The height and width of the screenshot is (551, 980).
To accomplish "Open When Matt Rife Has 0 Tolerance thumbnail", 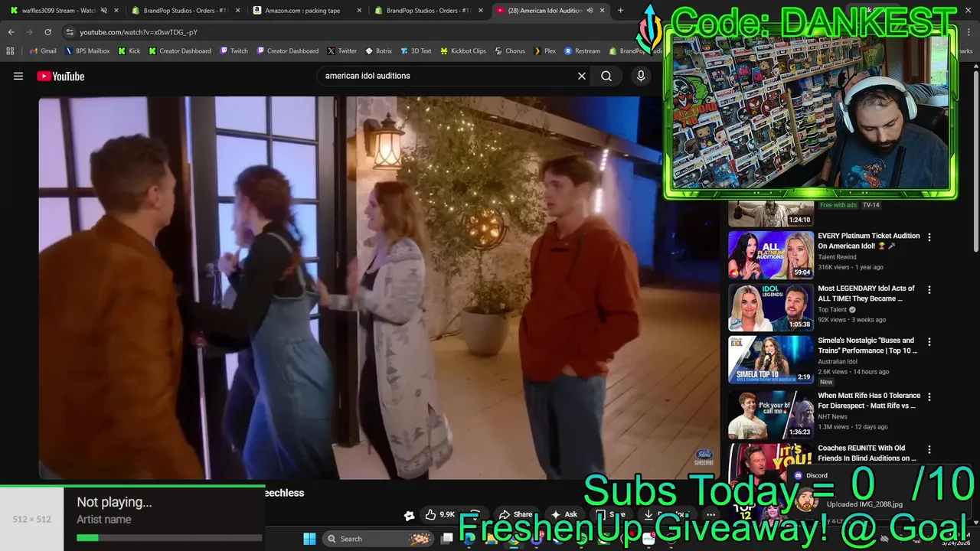I will pyautogui.click(x=771, y=415).
